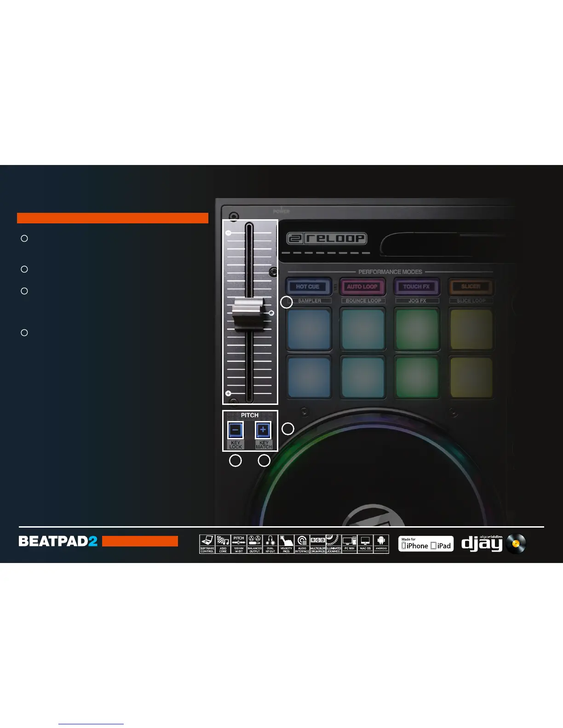This screenshot has width=563, height=728.
Task: Click the pitch fader handle
Action: point(248,314)
